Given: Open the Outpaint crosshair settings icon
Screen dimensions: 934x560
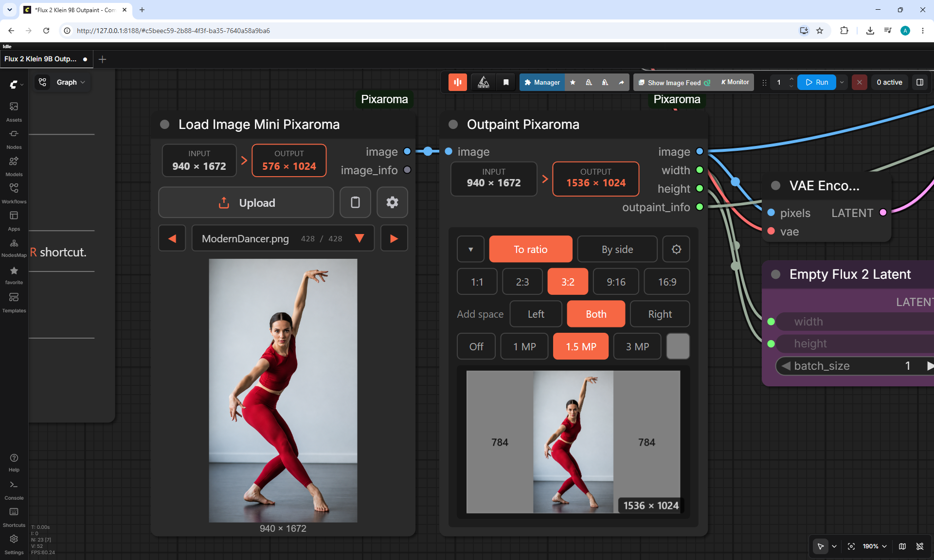Looking at the screenshot, I should tap(676, 249).
